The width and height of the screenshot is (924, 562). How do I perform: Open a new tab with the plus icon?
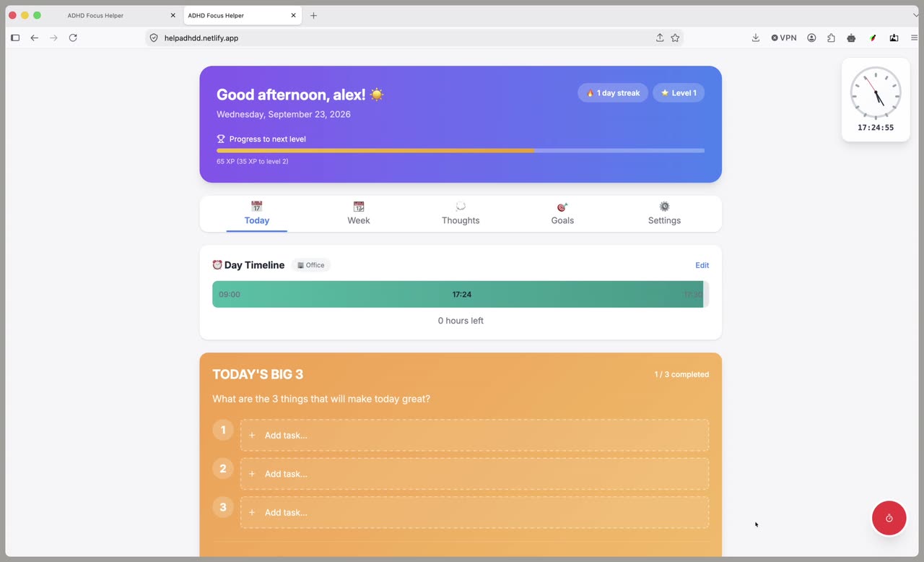click(313, 15)
